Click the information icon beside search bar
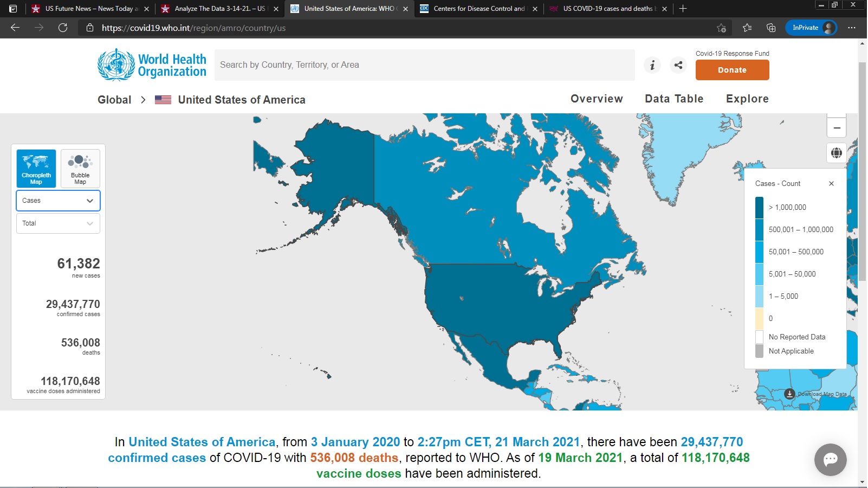Viewport: 868px width, 488px height. point(652,65)
